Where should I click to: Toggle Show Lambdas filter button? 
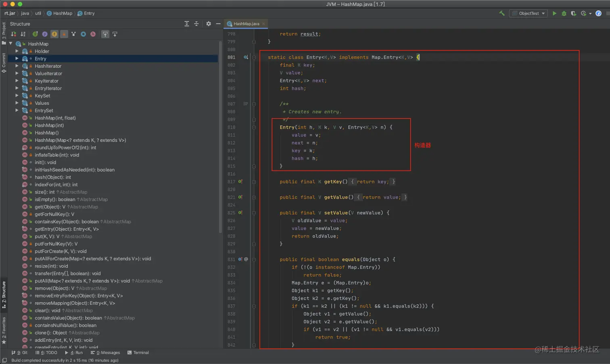pyautogui.click(x=93, y=34)
